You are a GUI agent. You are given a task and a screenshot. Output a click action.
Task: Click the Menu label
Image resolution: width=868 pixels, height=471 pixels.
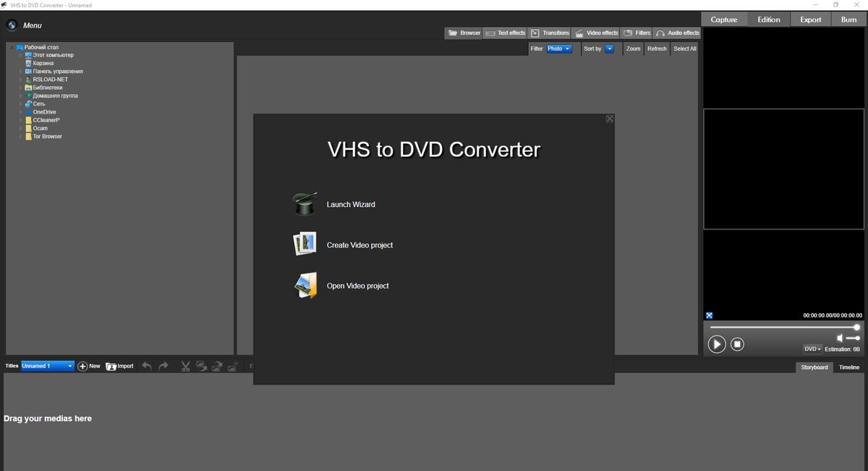pos(33,25)
